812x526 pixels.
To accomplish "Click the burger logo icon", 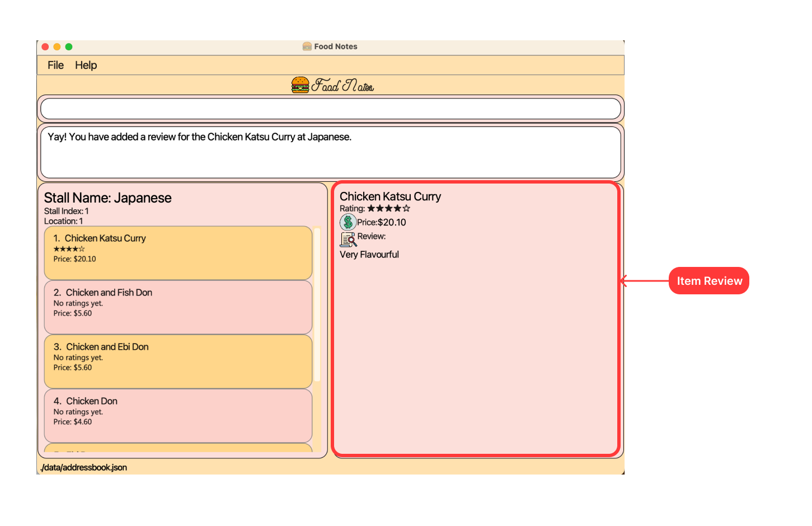I will (301, 85).
